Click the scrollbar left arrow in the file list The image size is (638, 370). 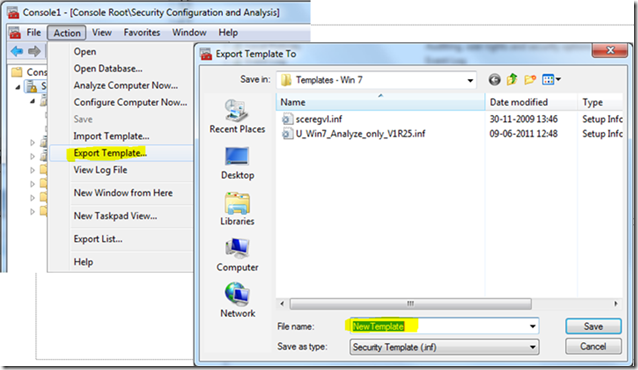[282, 304]
